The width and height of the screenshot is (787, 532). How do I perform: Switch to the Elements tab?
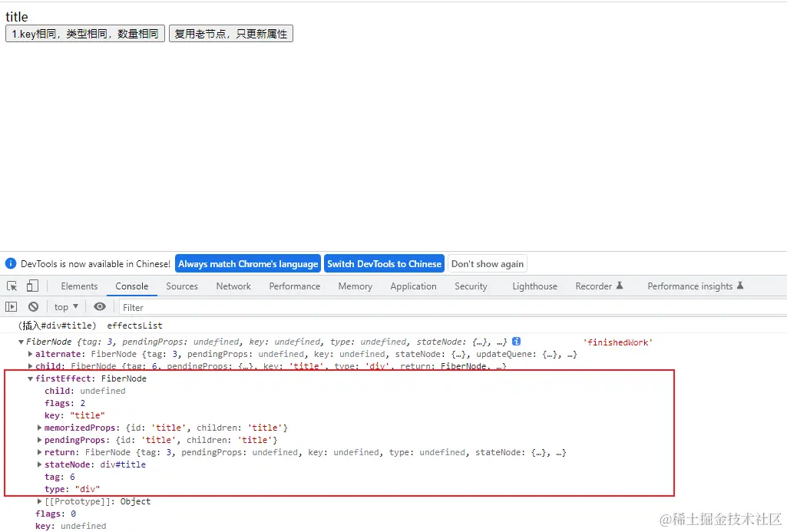tap(79, 286)
